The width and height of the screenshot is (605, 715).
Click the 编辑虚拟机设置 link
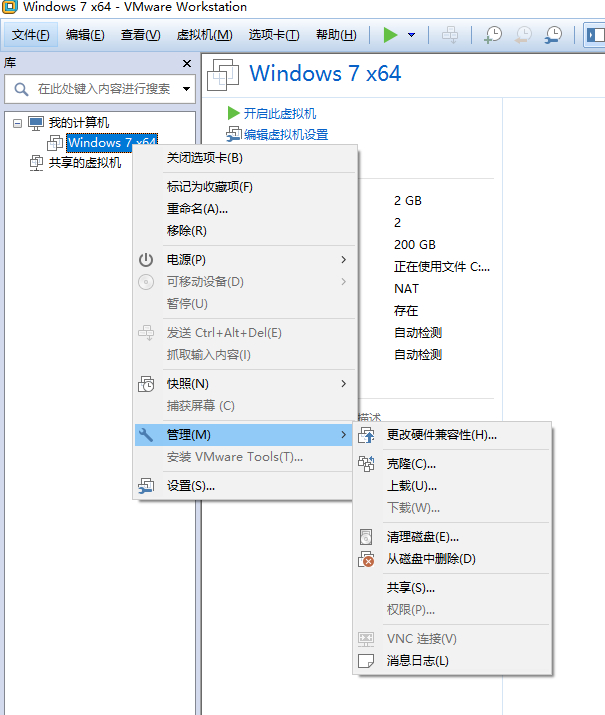pos(286,135)
